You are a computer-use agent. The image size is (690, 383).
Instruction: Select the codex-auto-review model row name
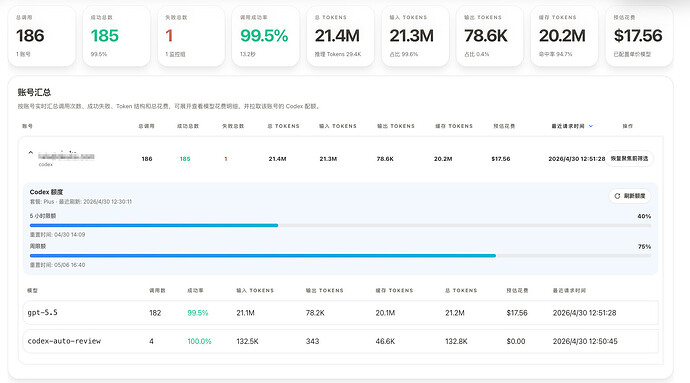(64, 341)
